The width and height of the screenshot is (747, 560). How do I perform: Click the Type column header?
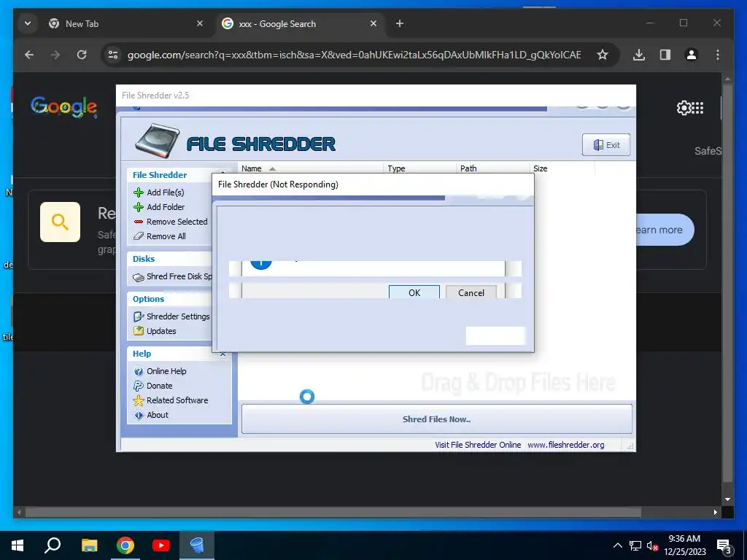pyautogui.click(x=396, y=168)
